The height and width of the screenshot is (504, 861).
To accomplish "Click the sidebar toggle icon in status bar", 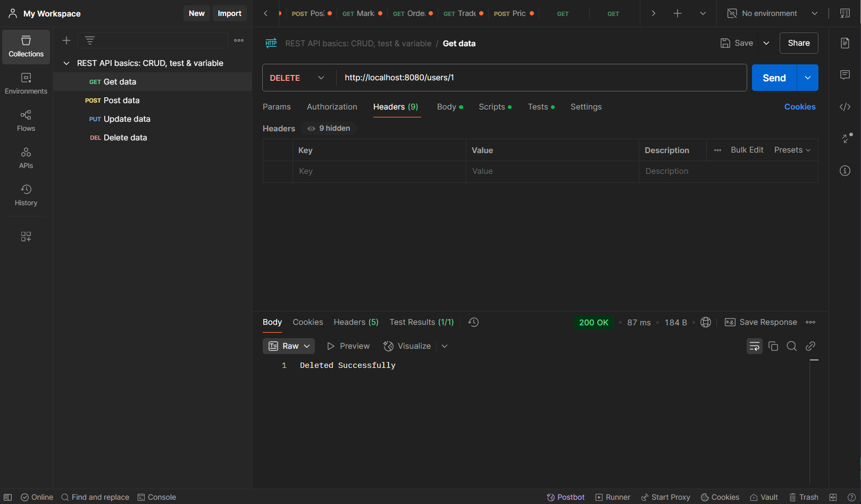I will pyautogui.click(x=8, y=497).
